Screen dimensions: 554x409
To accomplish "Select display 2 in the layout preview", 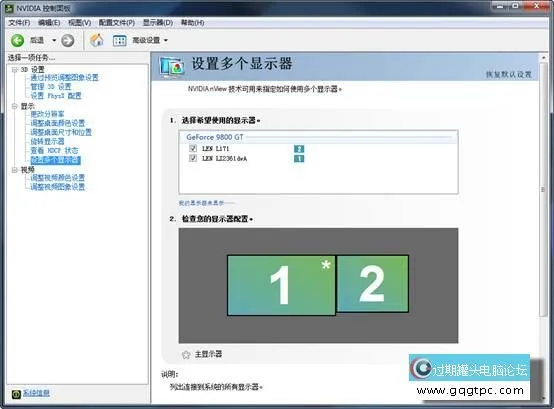I will pyautogui.click(x=373, y=284).
